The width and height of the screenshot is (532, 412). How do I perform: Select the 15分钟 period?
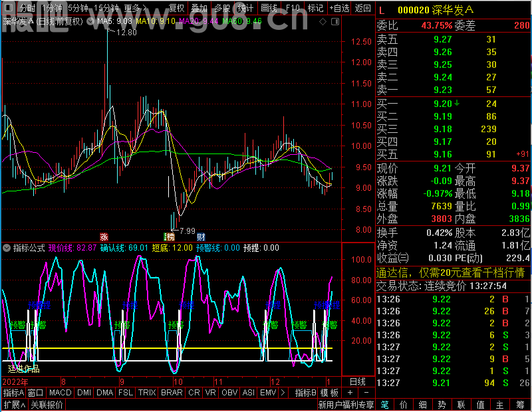[x=106, y=8]
